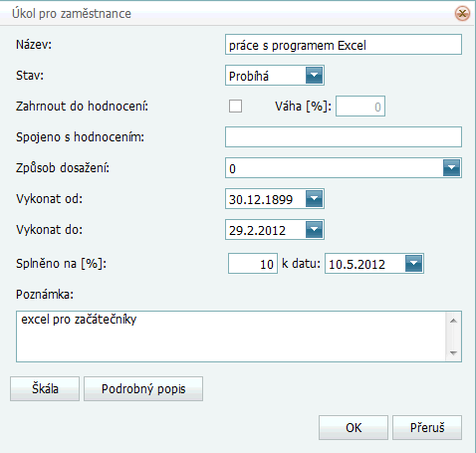Open the k datu date picker arrow
Image resolution: width=476 pixels, height=453 pixels.
coord(413,264)
